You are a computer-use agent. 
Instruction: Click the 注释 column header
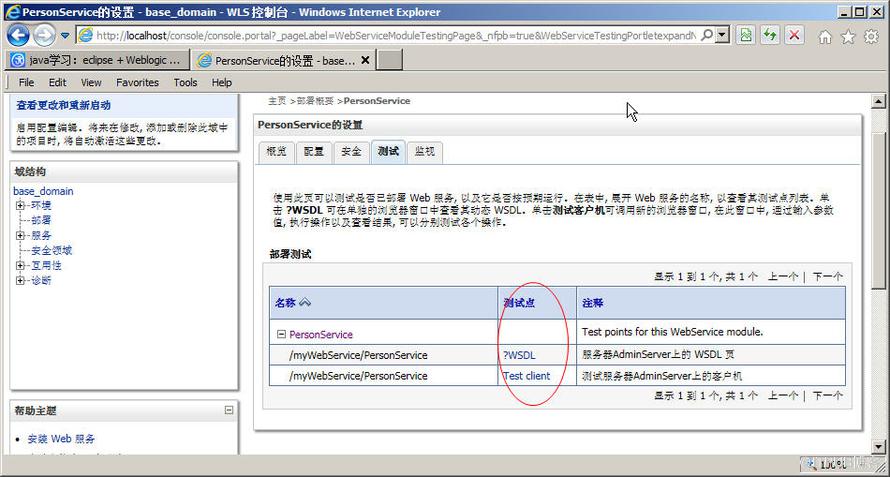593,303
